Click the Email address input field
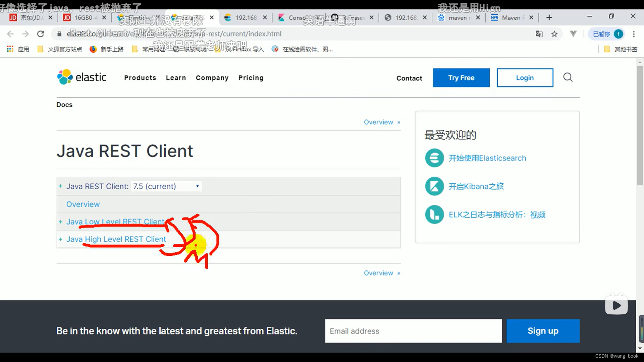 point(414,331)
